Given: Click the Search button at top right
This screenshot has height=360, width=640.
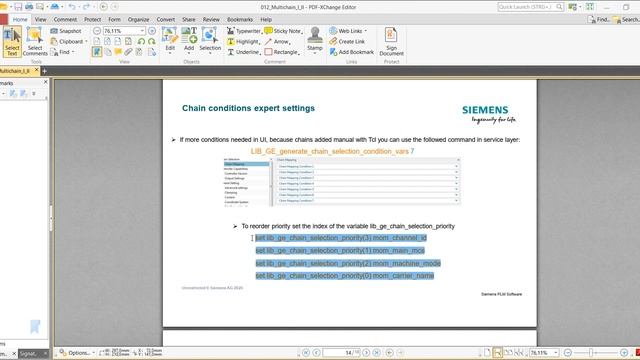Looking at the screenshot, I should [x=626, y=20].
